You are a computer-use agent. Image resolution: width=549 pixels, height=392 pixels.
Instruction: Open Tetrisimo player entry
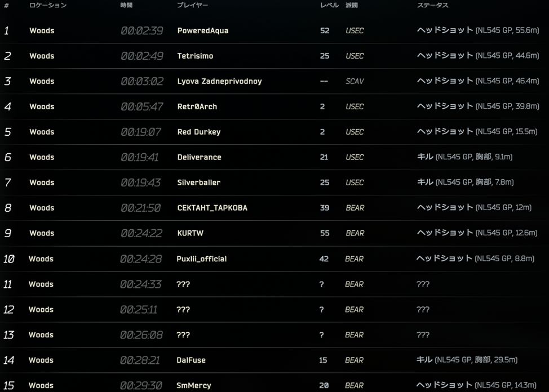pyautogui.click(x=195, y=56)
